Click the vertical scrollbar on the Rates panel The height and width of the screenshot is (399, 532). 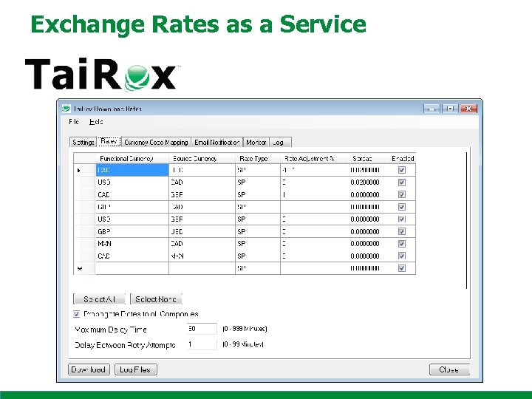point(467,220)
